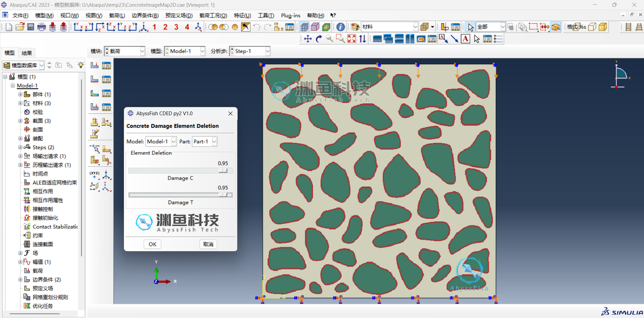Toggle the perspective-off view option
The width and height of the screenshot is (644, 318).
pos(628,27)
